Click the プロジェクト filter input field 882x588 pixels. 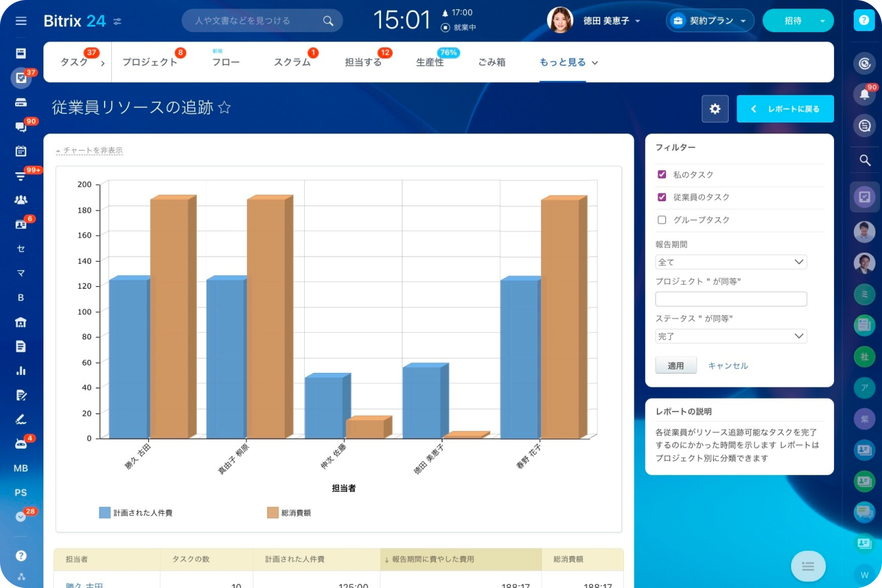(731, 299)
